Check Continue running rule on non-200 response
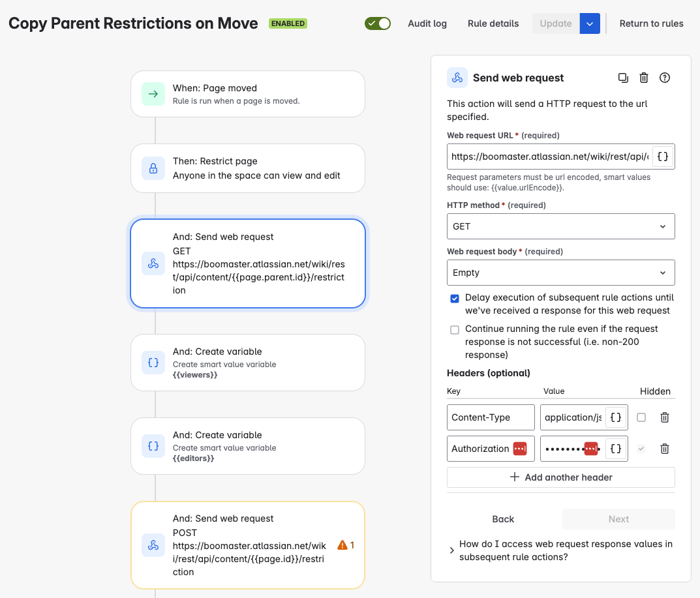Viewport: 700px width, 598px height. 455,330
